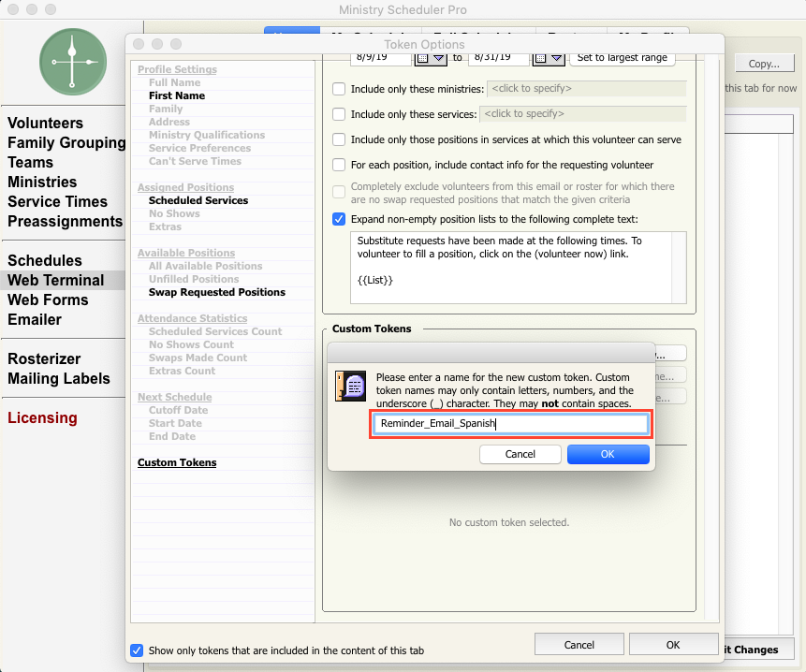Screen dimensions: 806x672
Task: Open Teams in main sidebar
Action: [x=30, y=162]
